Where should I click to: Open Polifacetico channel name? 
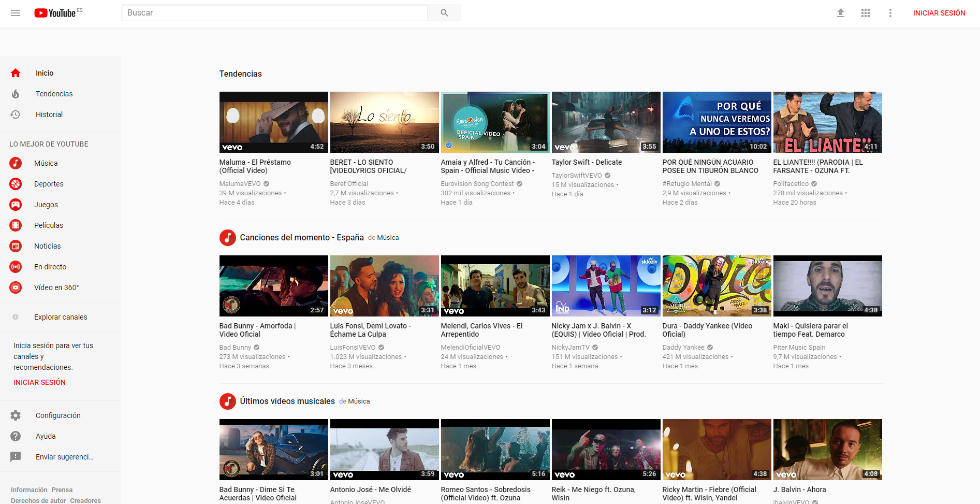point(791,184)
